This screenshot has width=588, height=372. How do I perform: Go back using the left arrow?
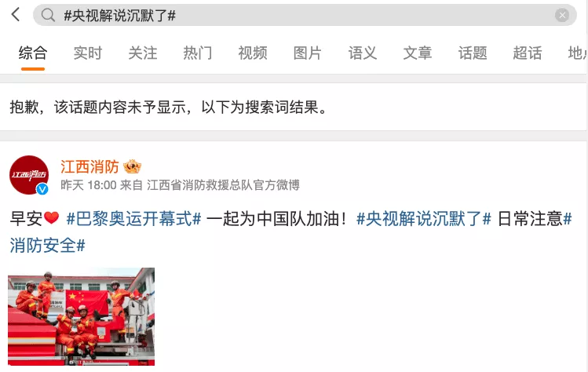click(16, 15)
